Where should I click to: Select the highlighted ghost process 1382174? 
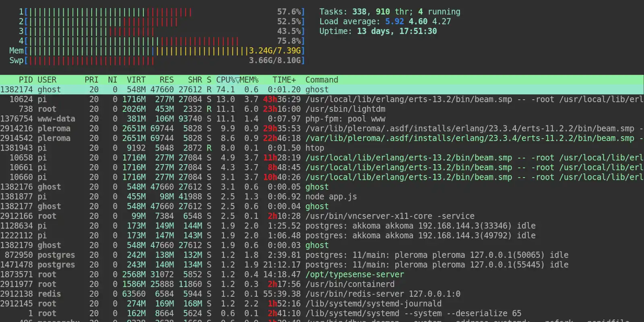pos(322,89)
